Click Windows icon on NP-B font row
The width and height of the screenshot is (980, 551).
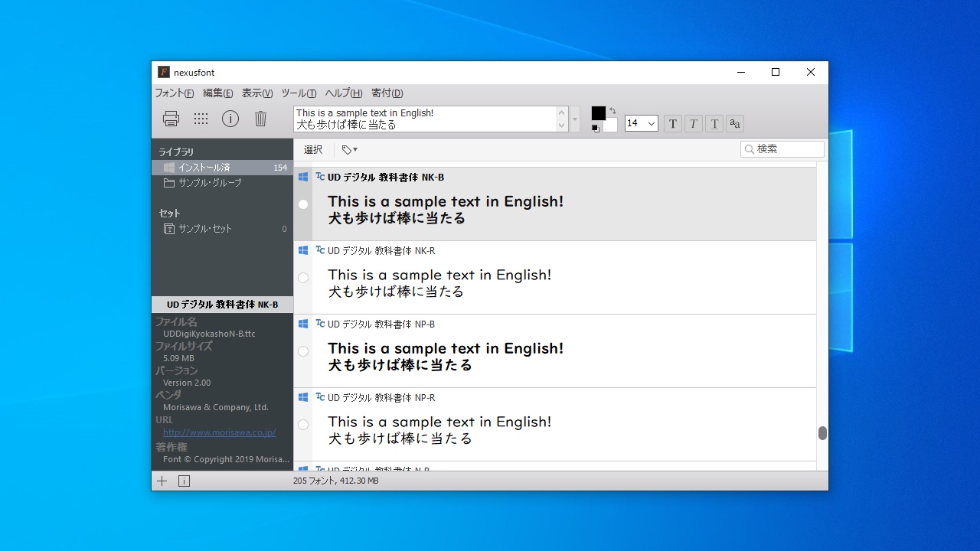click(x=303, y=324)
